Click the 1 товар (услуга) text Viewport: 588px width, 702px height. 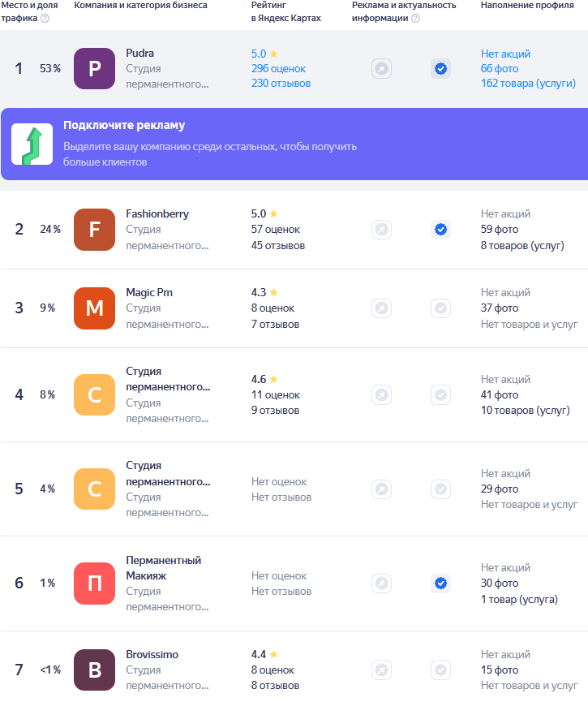pos(519,599)
